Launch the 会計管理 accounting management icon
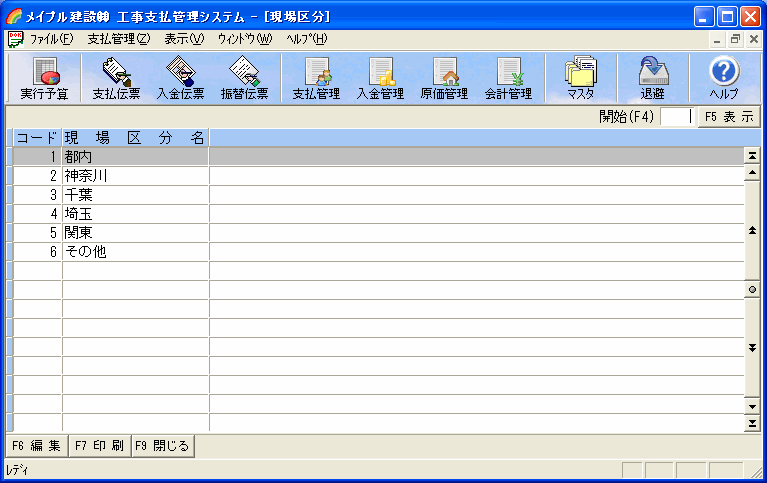767x483 pixels. (508, 78)
